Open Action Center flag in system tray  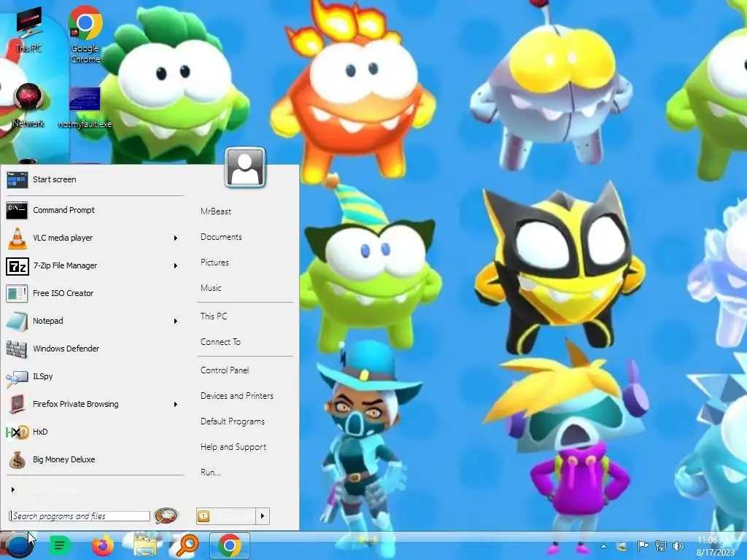[643, 545]
